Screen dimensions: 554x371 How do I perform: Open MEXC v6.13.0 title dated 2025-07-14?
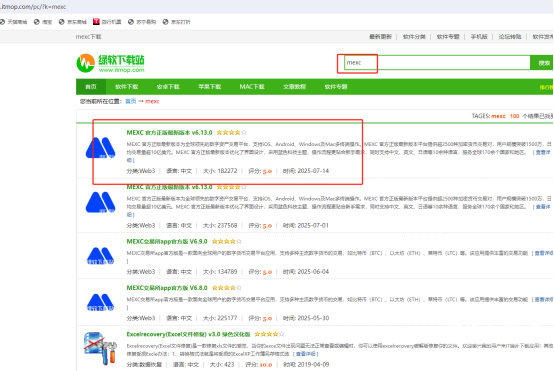click(x=169, y=133)
